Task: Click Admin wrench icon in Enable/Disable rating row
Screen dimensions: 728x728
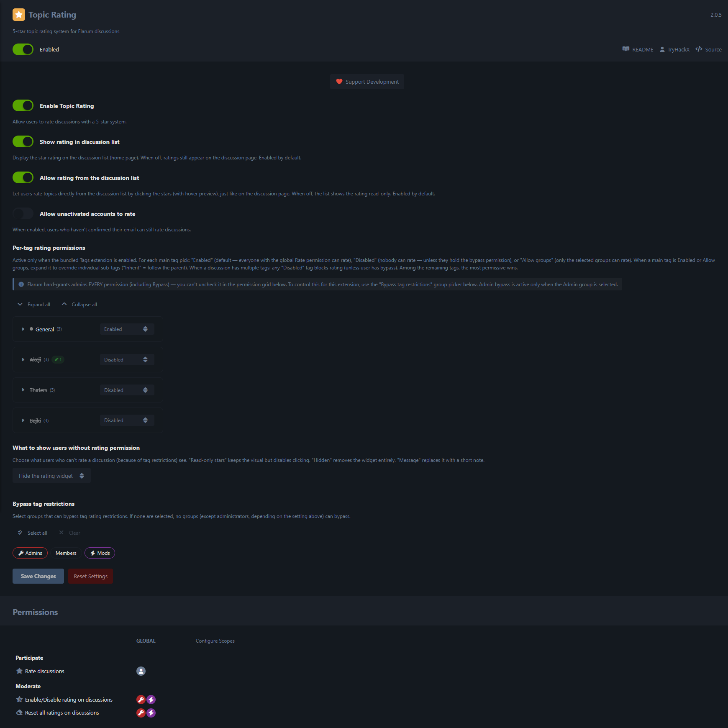Action: [141, 700]
